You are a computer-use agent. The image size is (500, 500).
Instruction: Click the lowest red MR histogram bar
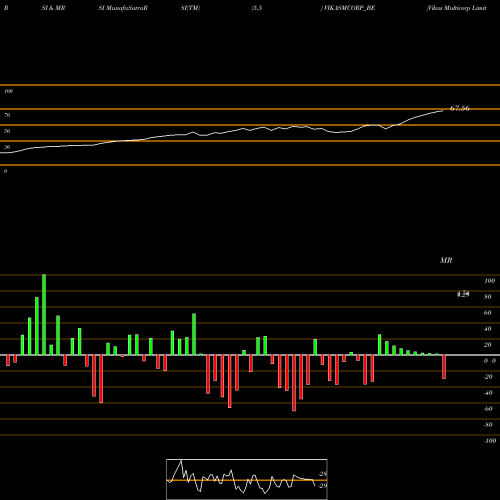(x=294, y=383)
